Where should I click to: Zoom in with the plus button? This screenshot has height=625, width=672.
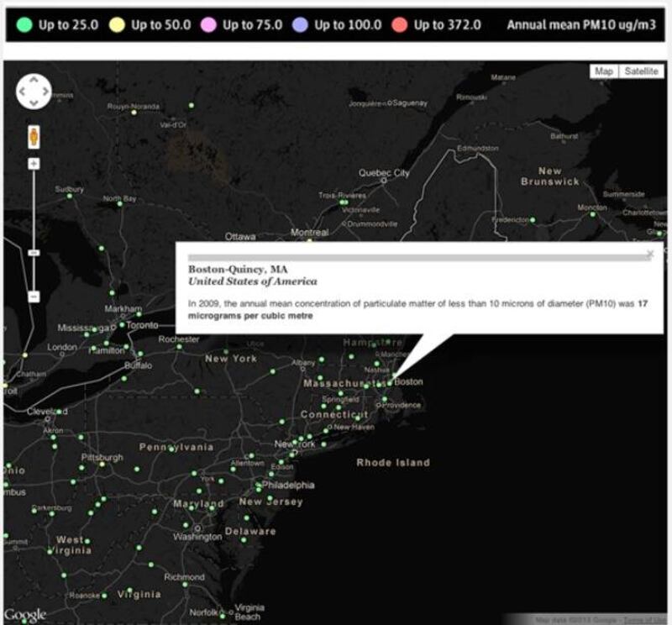pyautogui.click(x=34, y=163)
